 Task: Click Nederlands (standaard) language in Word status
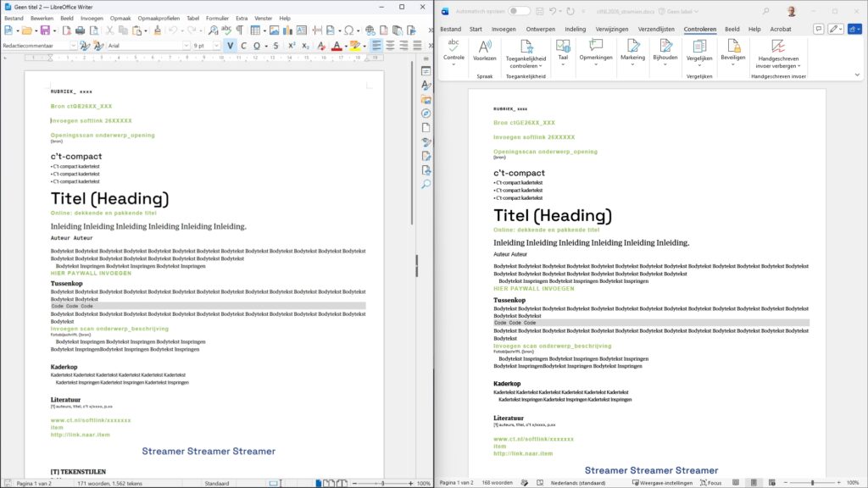[x=578, y=482]
